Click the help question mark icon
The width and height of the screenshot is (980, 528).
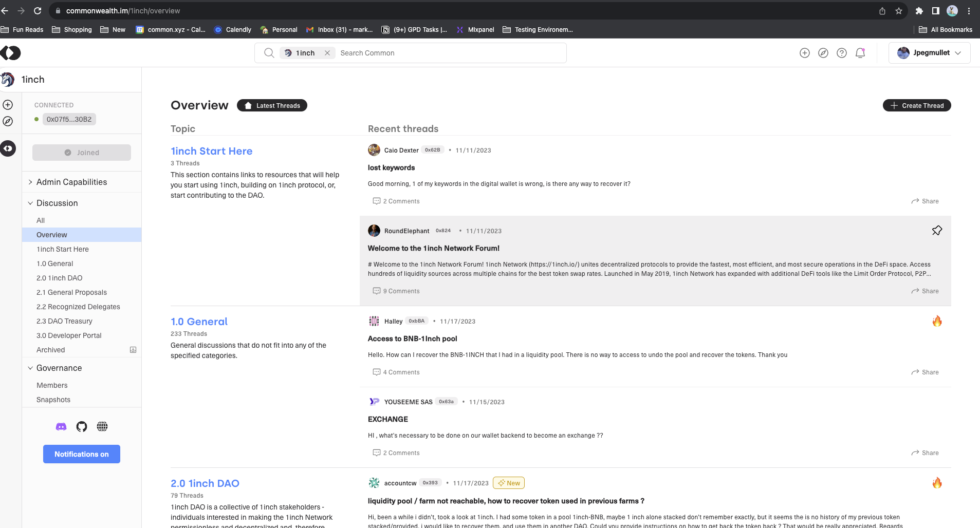[x=841, y=53]
